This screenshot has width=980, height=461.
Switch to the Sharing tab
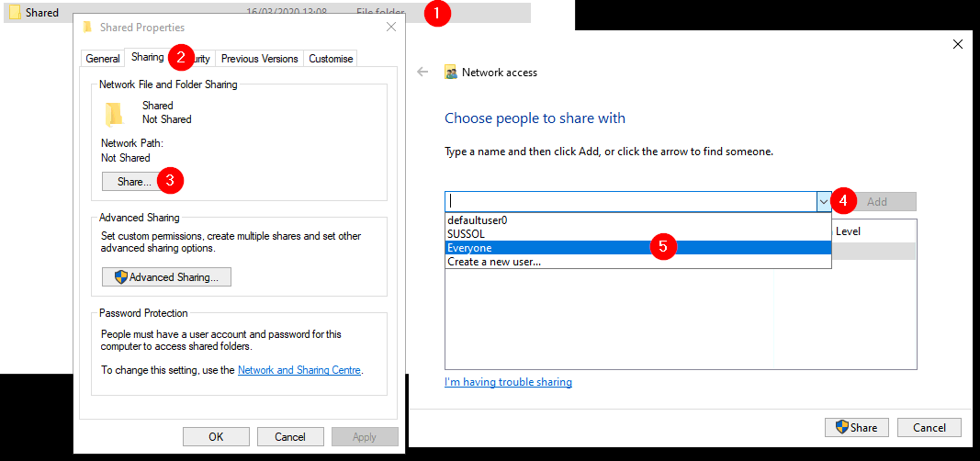tap(147, 58)
